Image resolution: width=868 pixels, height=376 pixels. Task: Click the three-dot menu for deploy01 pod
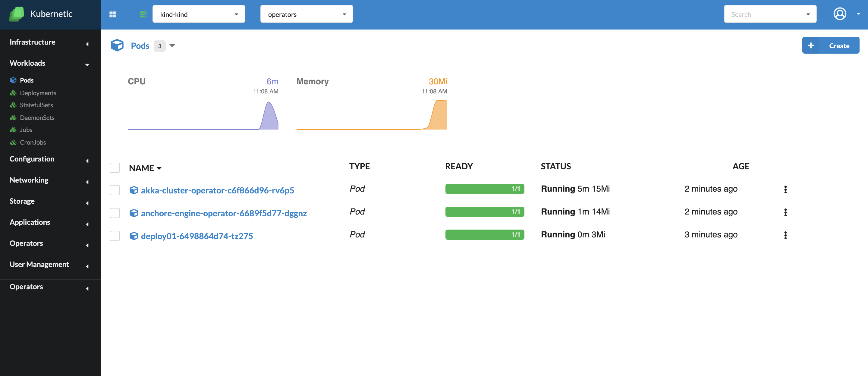click(x=785, y=235)
